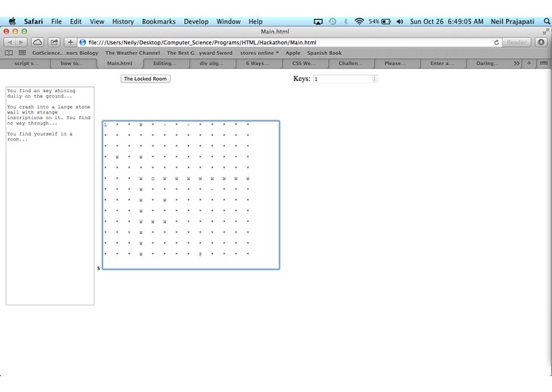Open the History menu
This screenshot has height=392, width=552.
point(123,21)
